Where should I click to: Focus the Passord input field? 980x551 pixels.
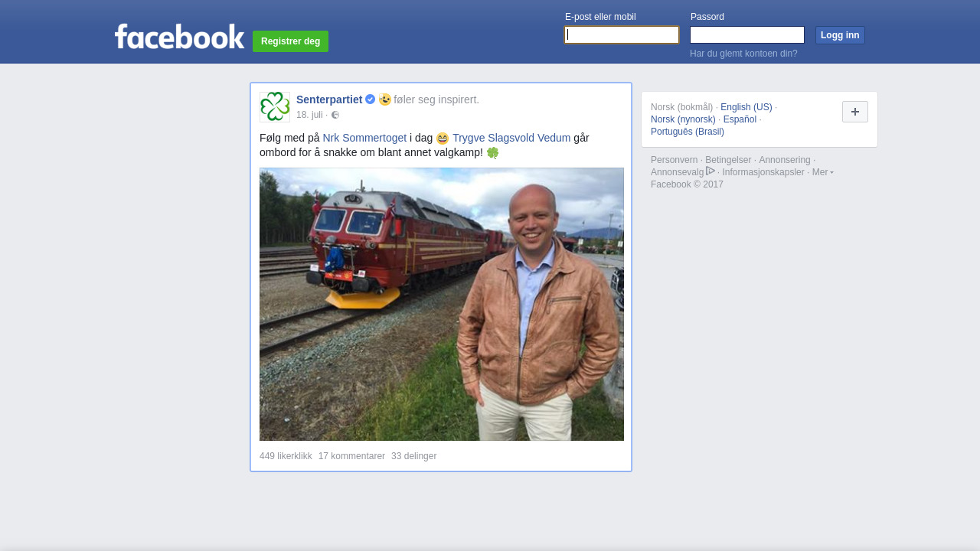tap(747, 35)
